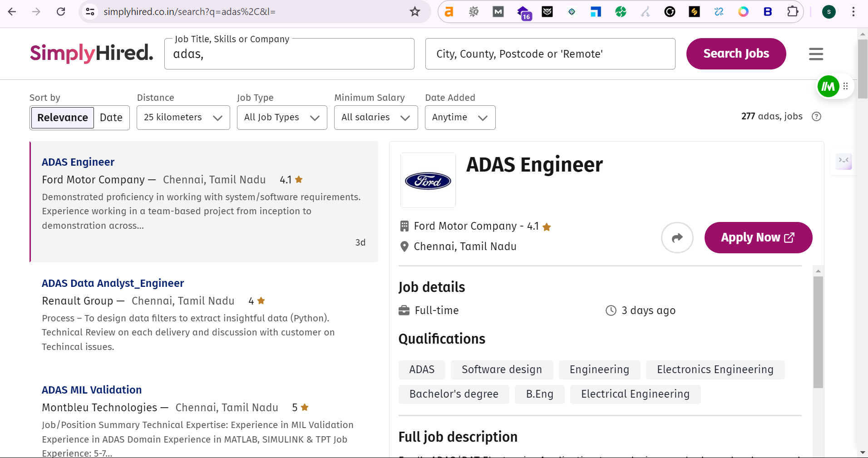Image resolution: width=868 pixels, height=458 pixels.
Task: Click the Ford company logo thumbnail
Action: point(427,180)
